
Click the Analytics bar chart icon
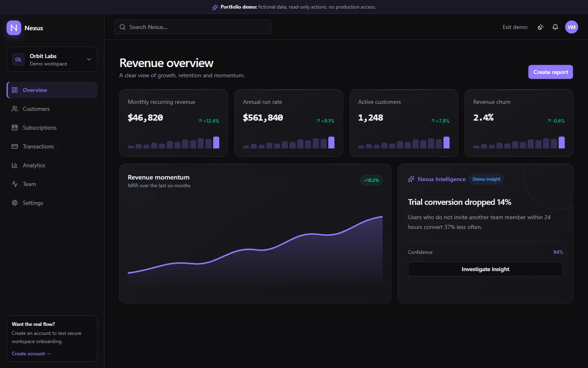(x=15, y=165)
